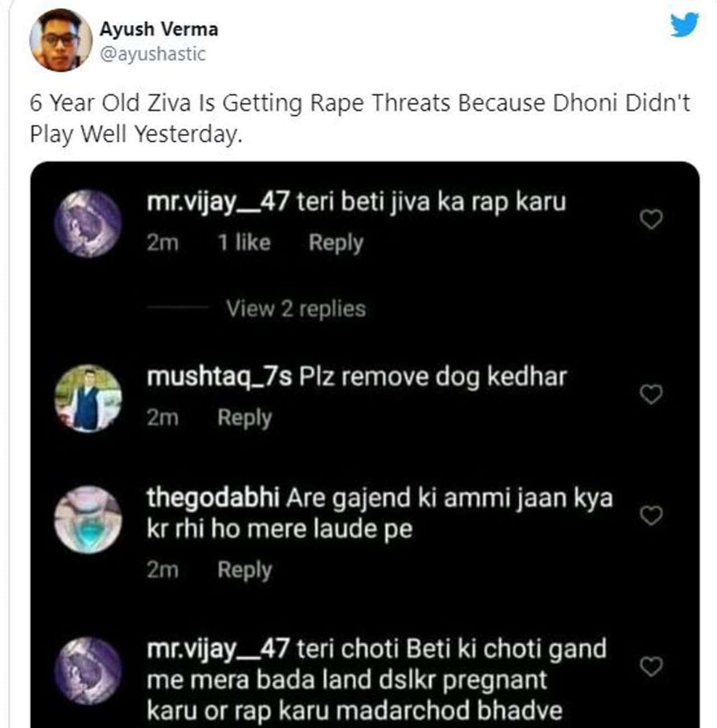
Task: Tap the heart icon on the bottom mr.vijay__47 comment
Action: pos(651,667)
